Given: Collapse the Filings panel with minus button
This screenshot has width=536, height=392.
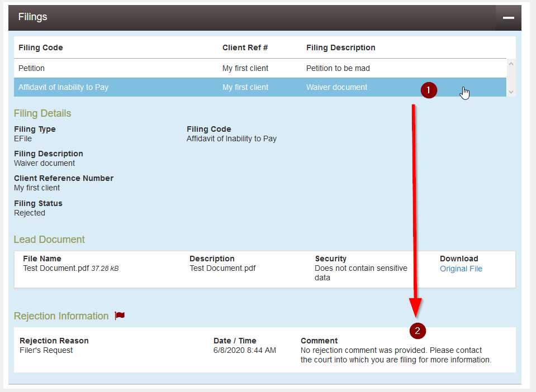Looking at the screenshot, I should click(508, 17).
